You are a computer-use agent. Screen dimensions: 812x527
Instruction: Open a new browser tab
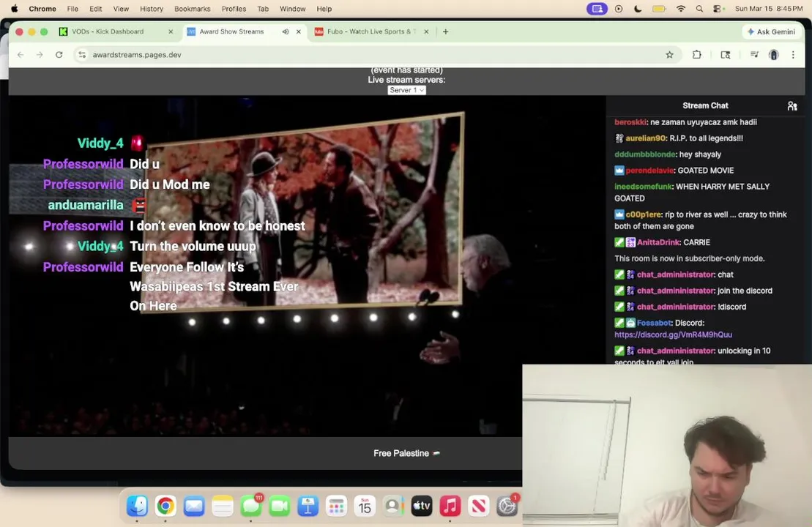(x=445, y=31)
